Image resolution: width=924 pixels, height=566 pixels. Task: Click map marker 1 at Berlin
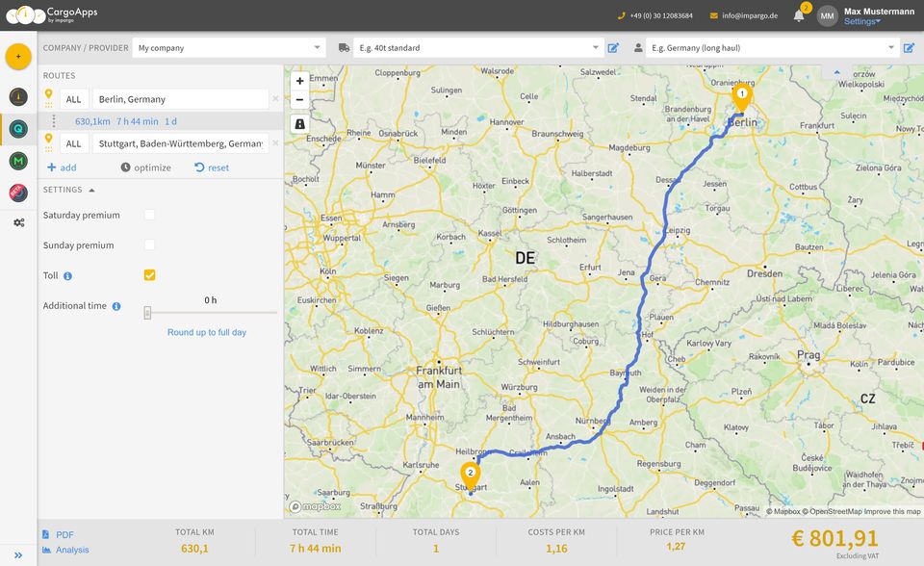(x=742, y=96)
